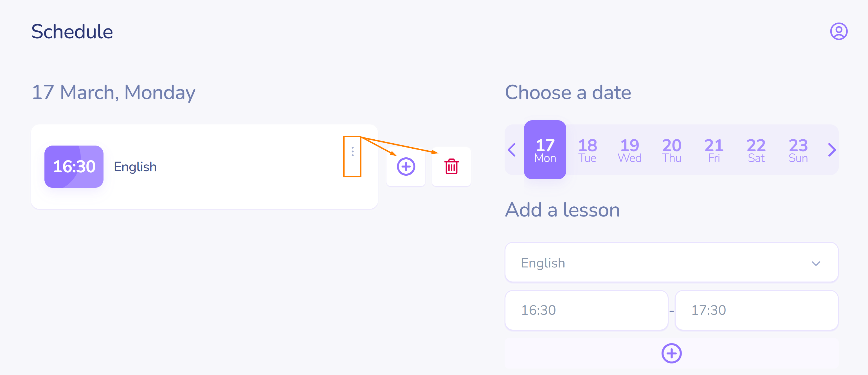
Task: Select Tuesday 18 in date picker
Action: (587, 150)
